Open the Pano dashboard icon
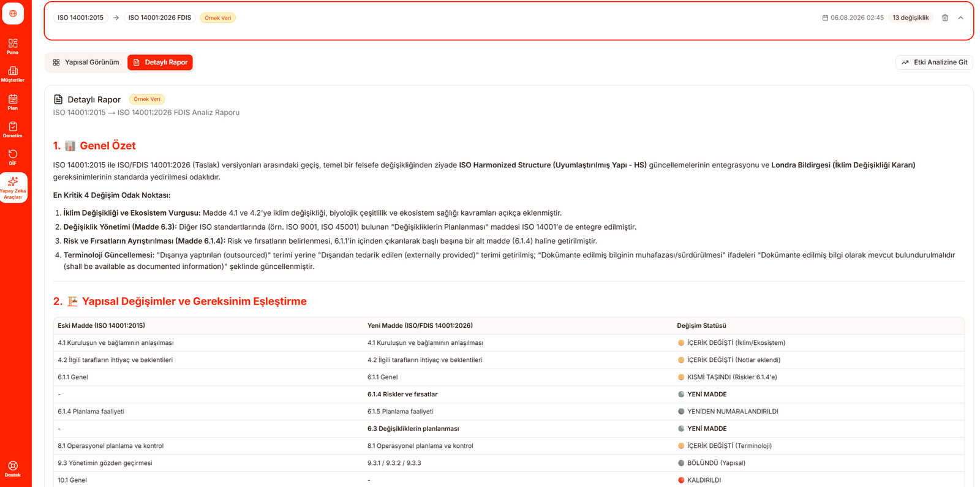This screenshot has height=487, width=980. pos(13,46)
